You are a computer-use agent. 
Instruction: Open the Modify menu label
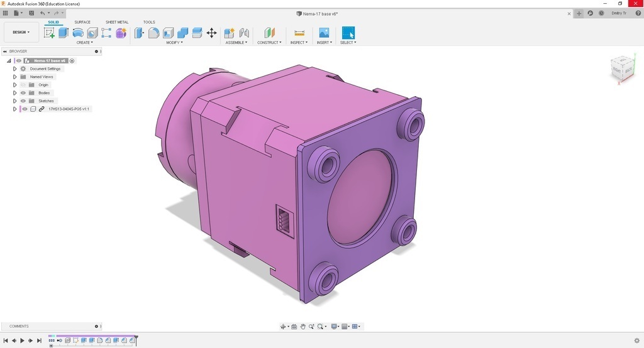(174, 43)
